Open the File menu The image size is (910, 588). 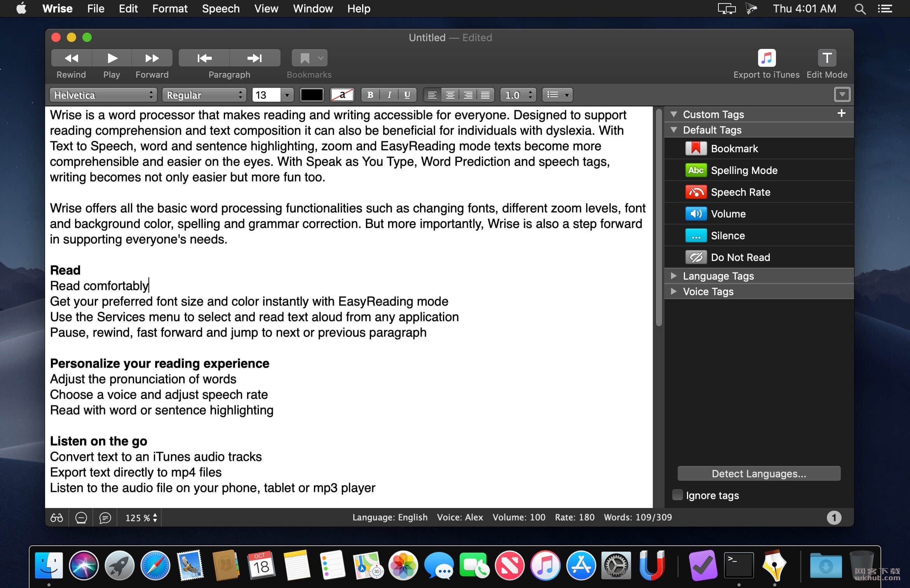96,9
